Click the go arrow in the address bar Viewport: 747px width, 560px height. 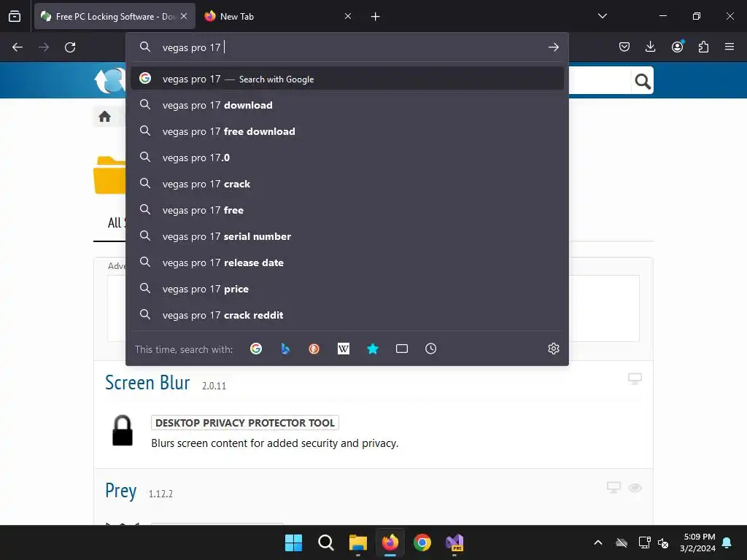coord(553,47)
